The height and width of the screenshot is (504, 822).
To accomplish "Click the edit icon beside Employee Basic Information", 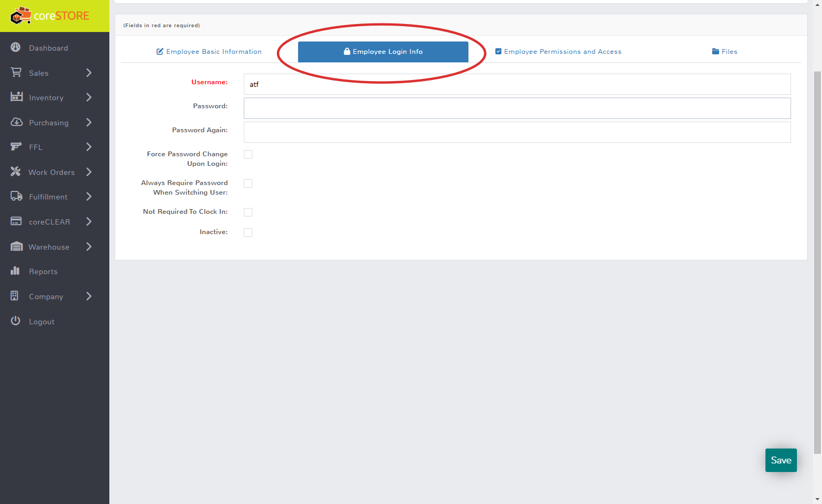I will (159, 52).
